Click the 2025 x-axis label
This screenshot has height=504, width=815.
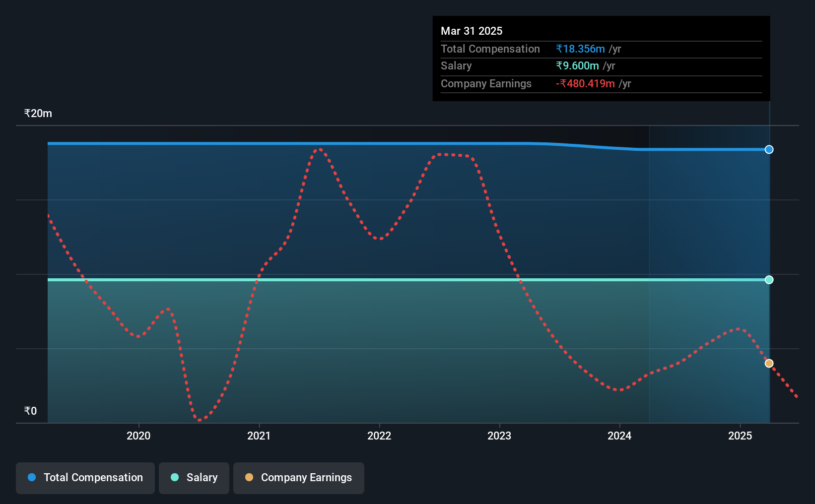point(740,436)
